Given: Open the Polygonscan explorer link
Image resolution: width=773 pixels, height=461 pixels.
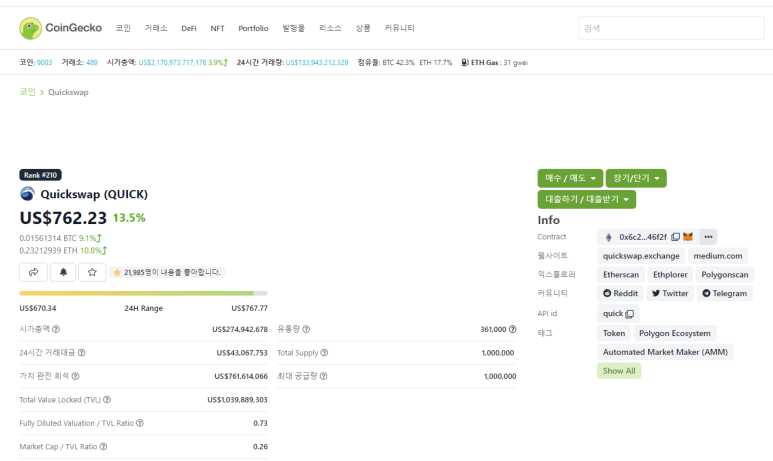Looking at the screenshot, I should pyautogui.click(x=725, y=275).
